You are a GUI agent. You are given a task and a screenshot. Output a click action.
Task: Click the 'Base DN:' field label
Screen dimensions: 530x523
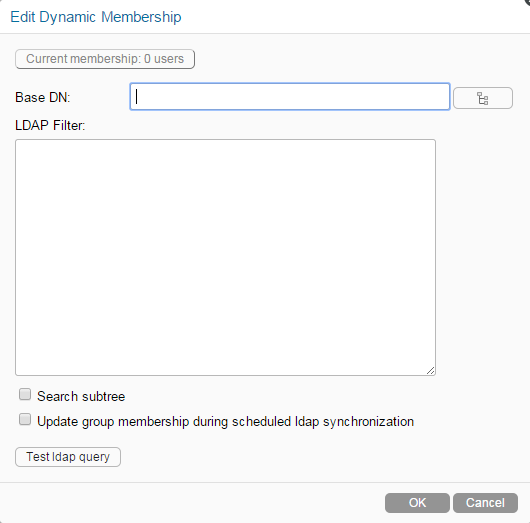click(x=43, y=97)
